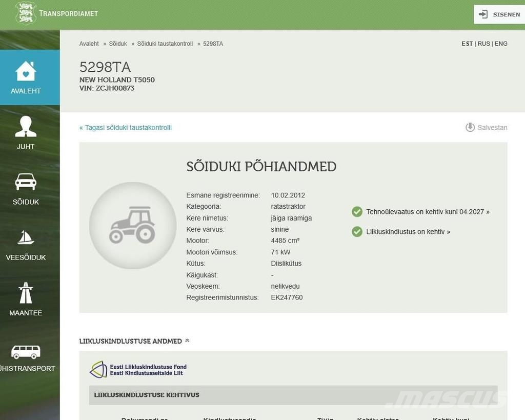Select registration certificate EK247760

click(287, 297)
